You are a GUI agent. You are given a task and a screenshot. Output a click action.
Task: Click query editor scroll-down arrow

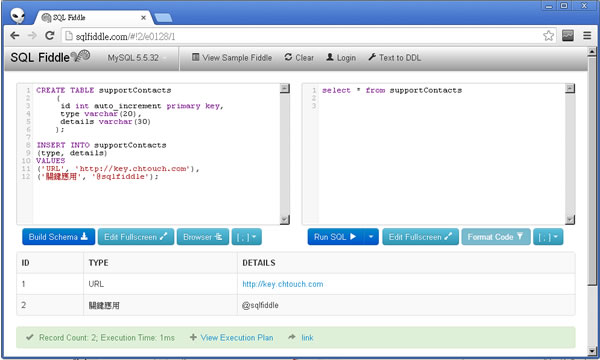tap(570, 220)
